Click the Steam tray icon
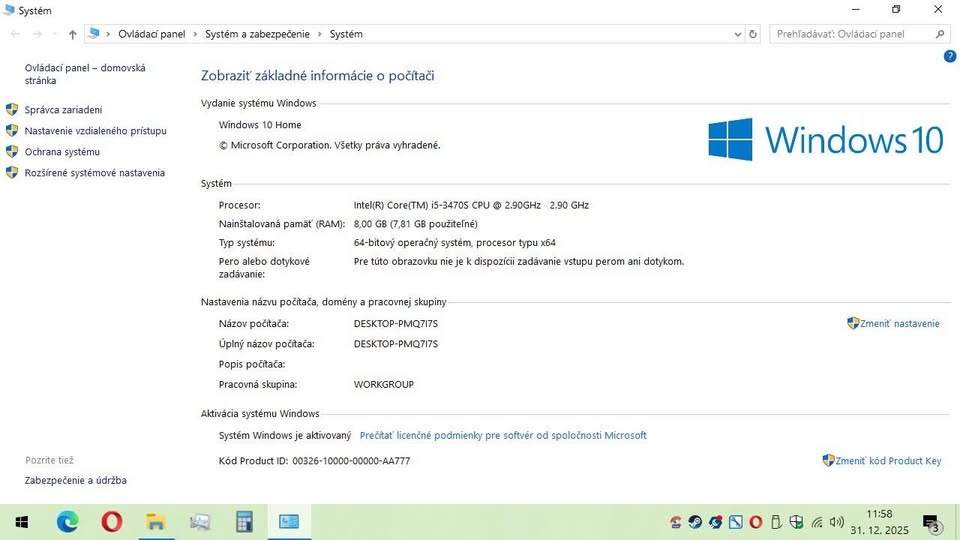Viewport: 960px width, 540px height. pos(695,522)
